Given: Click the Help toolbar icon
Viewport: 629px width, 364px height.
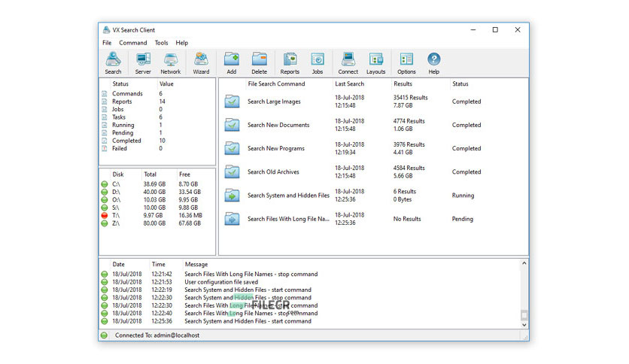Looking at the screenshot, I should (433, 63).
